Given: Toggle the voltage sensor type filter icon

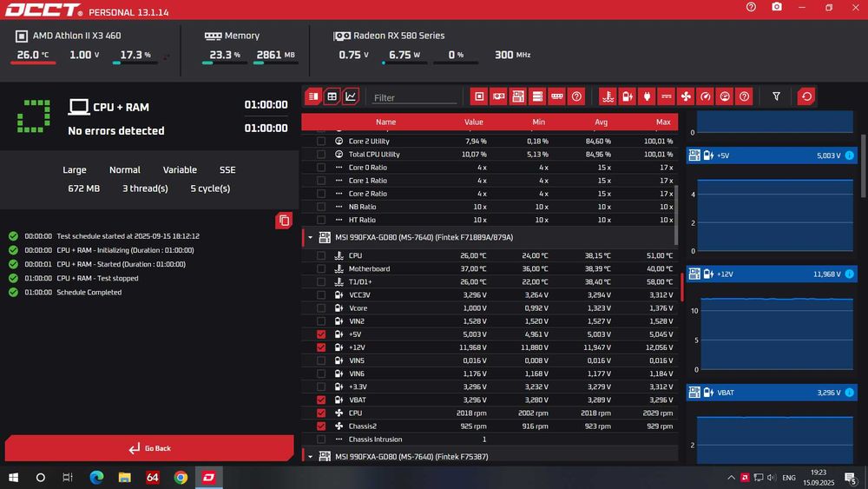Looking at the screenshot, I should point(628,96).
